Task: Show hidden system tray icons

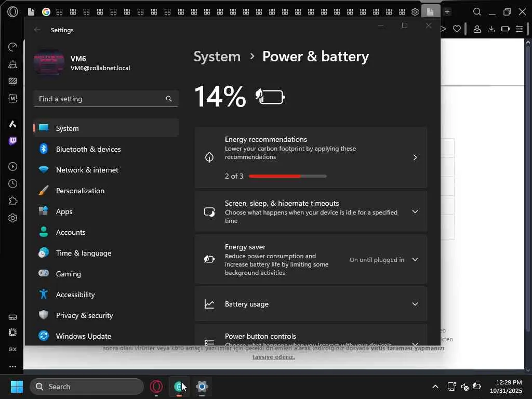Action: pos(435,387)
